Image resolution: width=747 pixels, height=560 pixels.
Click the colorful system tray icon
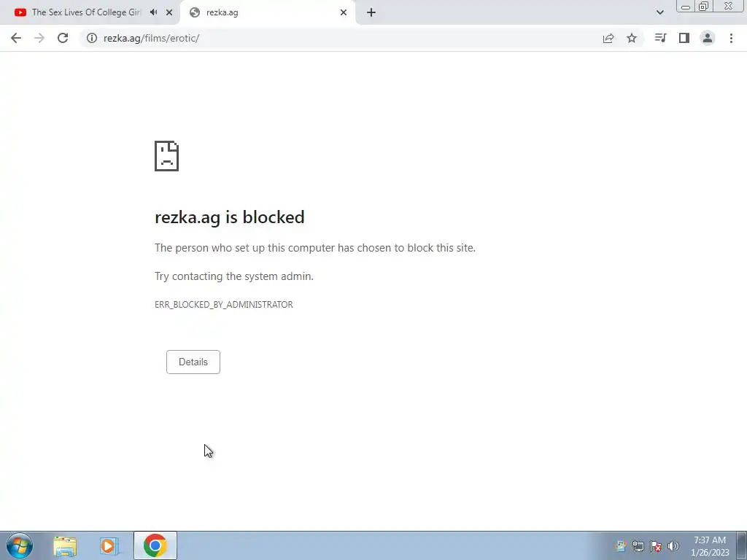[x=620, y=546]
